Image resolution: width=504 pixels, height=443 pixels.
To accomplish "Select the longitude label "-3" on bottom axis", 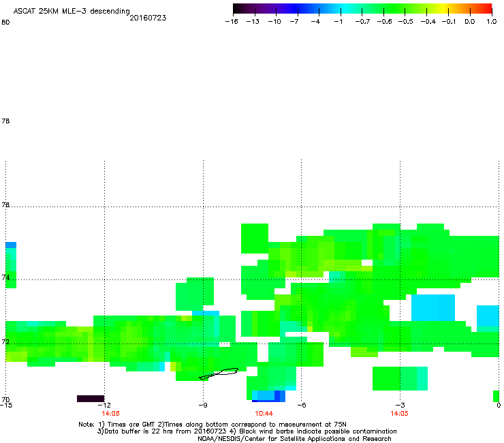I will 400,406.
